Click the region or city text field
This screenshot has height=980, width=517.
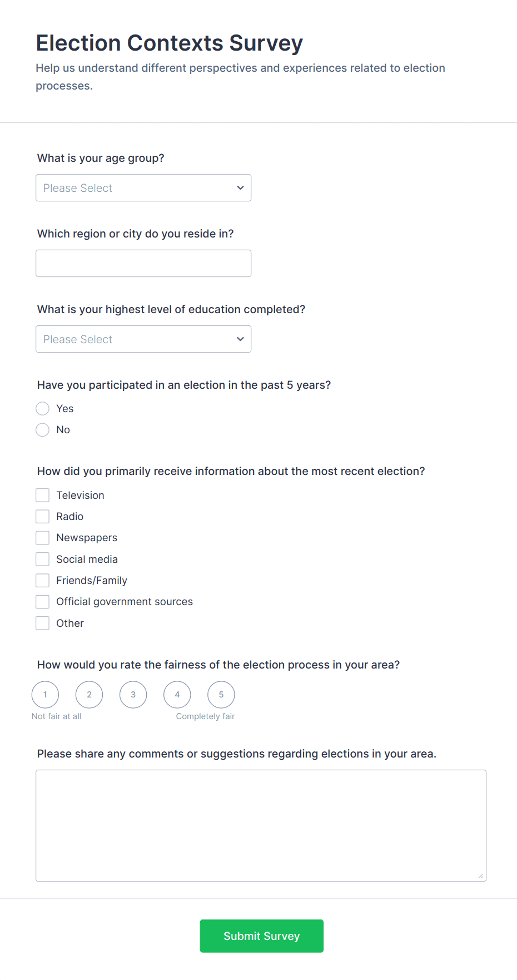[143, 264]
